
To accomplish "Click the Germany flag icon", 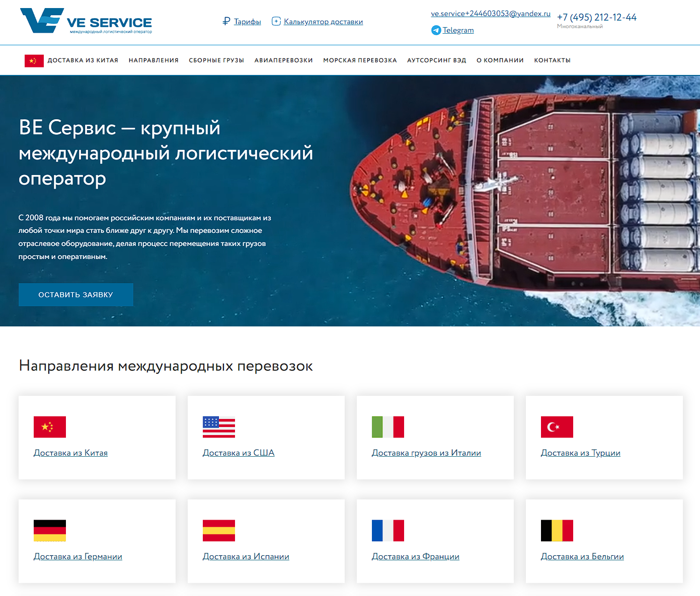I will pyautogui.click(x=50, y=531).
